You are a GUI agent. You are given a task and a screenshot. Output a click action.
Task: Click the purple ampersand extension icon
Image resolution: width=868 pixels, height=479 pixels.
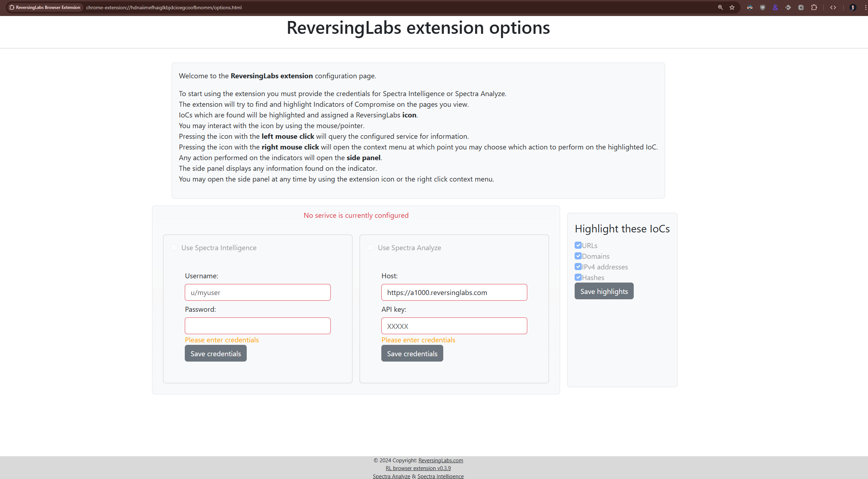point(775,7)
